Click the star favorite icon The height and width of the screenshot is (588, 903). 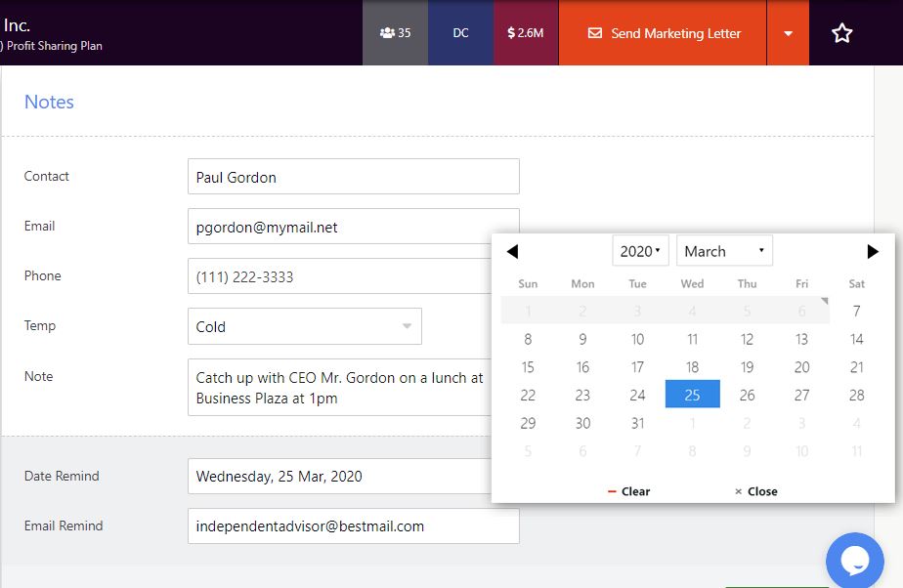coord(841,33)
